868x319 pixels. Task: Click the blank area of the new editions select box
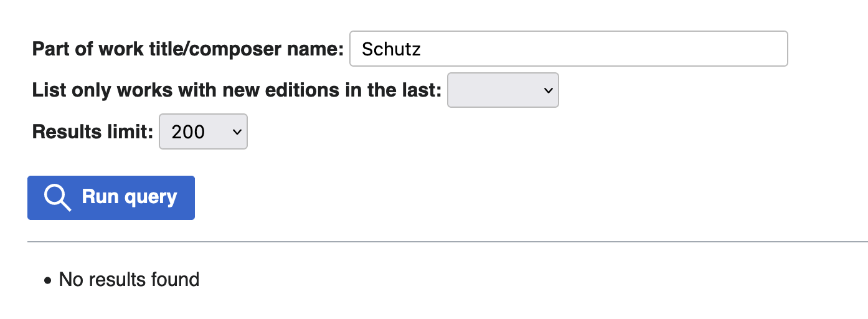pos(492,90)
